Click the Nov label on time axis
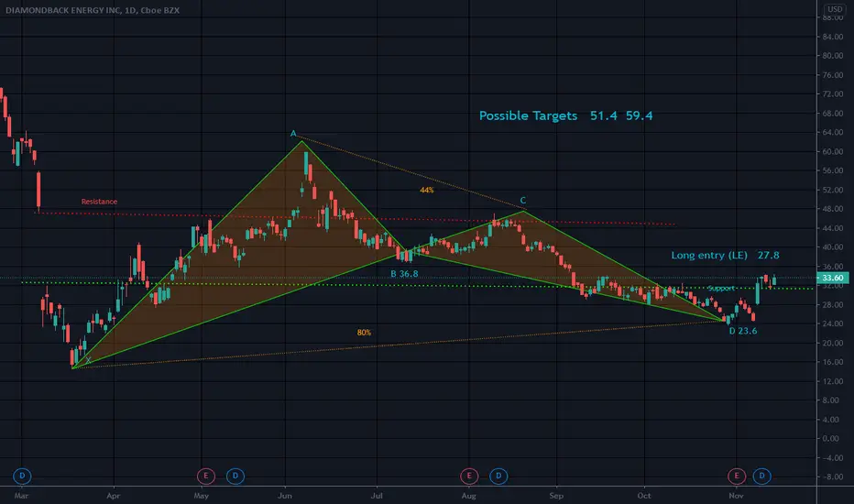The height and width of the screenshot is (504, 854). point(736,495)
